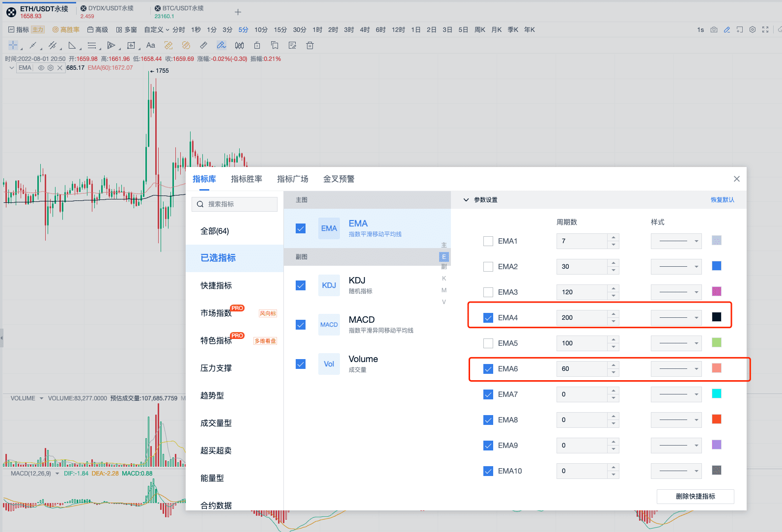Click the hexagon chart settings icon
Image resolution: width=782 pixels, height=532 pixels.
(753, 30)
